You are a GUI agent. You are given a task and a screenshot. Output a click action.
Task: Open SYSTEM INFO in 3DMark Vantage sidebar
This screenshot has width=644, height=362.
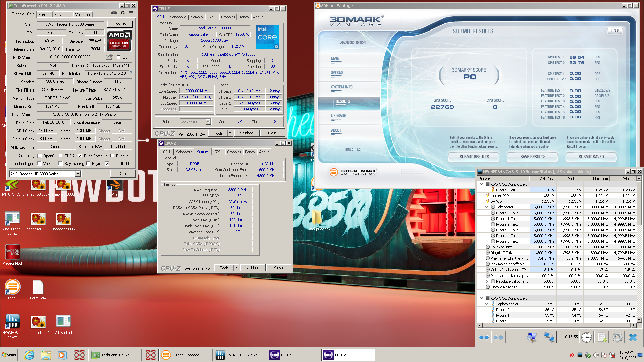coord(341,87)
